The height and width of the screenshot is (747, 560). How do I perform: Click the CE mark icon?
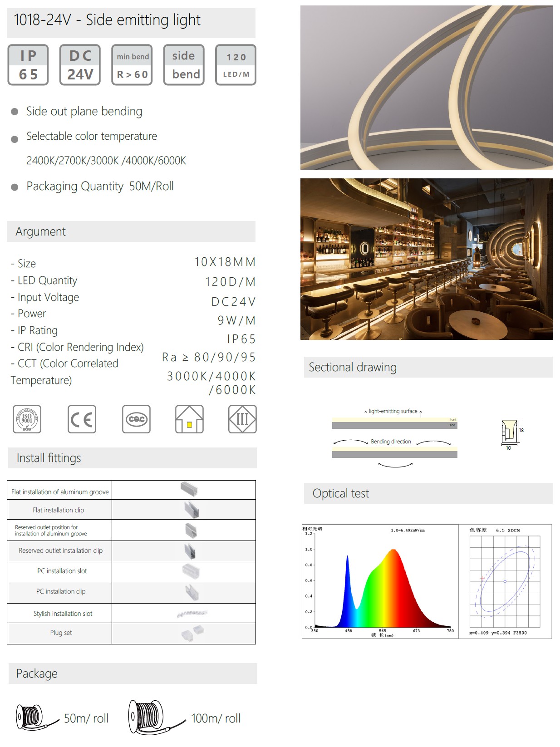82,419
